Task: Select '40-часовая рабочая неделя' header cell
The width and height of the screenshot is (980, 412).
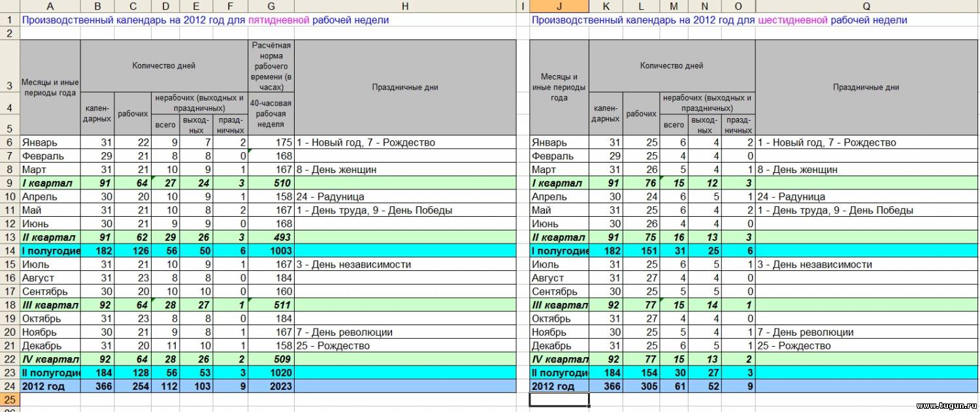Action: point(271,114)
